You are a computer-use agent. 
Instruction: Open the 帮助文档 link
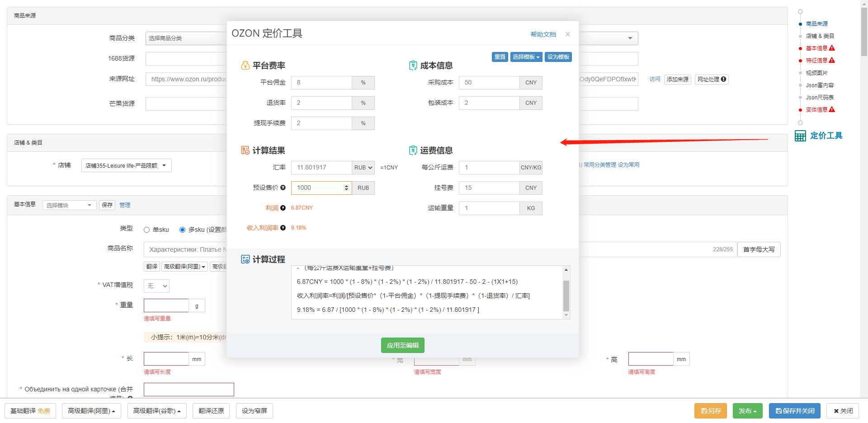click(543, 34)
